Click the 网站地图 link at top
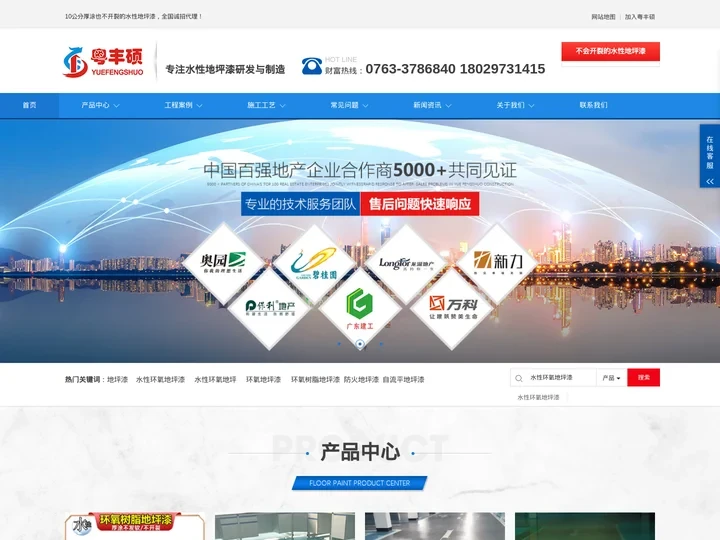 tap(603, 17)
